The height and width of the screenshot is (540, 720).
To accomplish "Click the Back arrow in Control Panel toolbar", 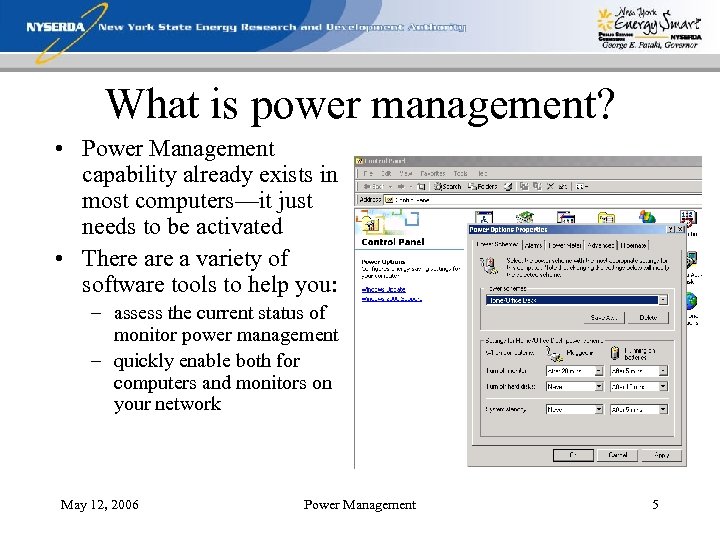I will (373, 186).
